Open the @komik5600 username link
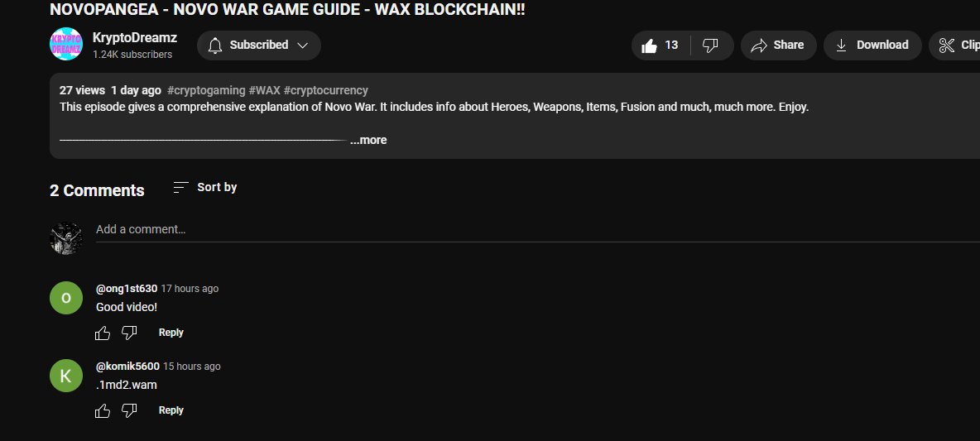The width and height of the screenshot is (980, 441). coord(127,367)
